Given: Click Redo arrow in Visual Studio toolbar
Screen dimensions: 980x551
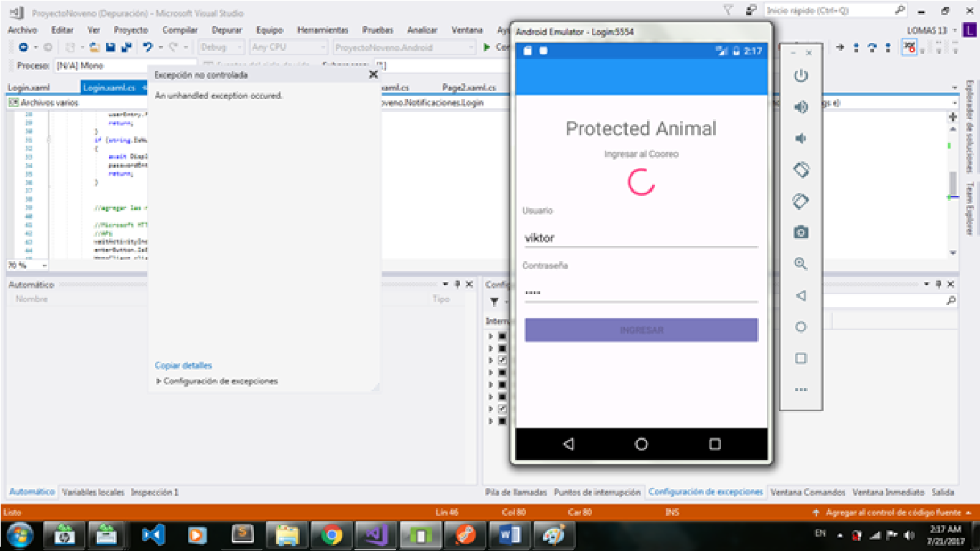Looking at the screenshot, I should (x=173, y=47).
